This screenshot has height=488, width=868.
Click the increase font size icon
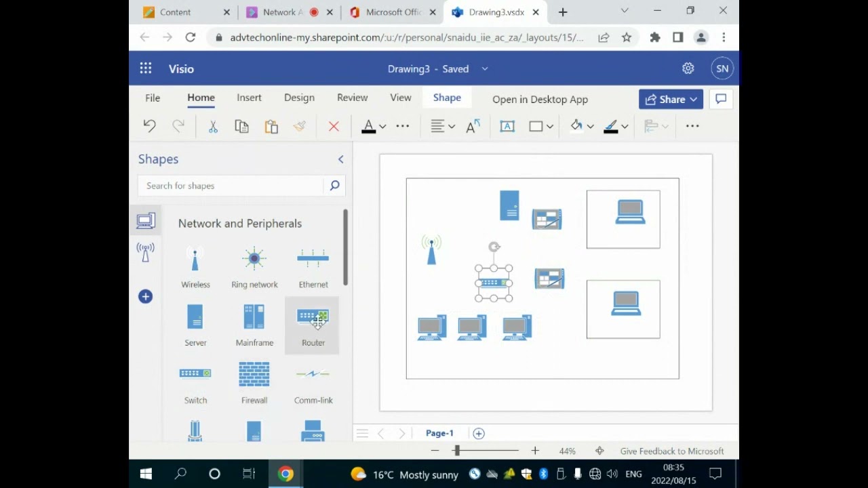coord(473,126)
